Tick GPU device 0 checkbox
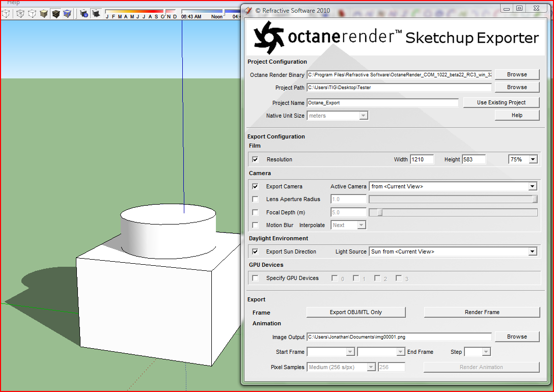554x392 pixels. [x=334, y=278]
